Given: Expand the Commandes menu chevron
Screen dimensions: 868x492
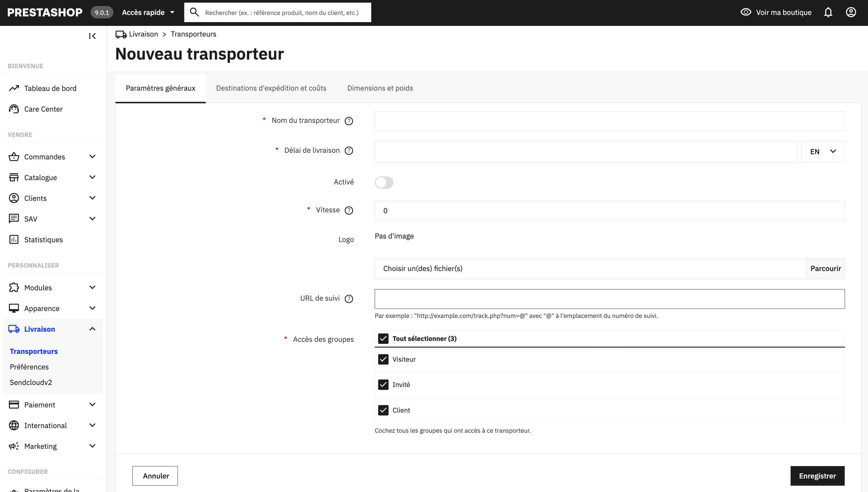Looking at the screenshot, I should [92, 157].
